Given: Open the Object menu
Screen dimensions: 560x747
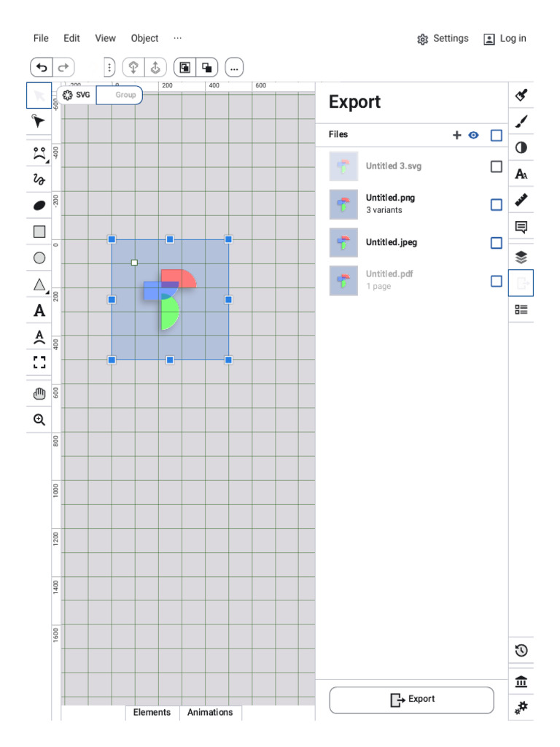Looking at the screenshot, I should [145, 38].
